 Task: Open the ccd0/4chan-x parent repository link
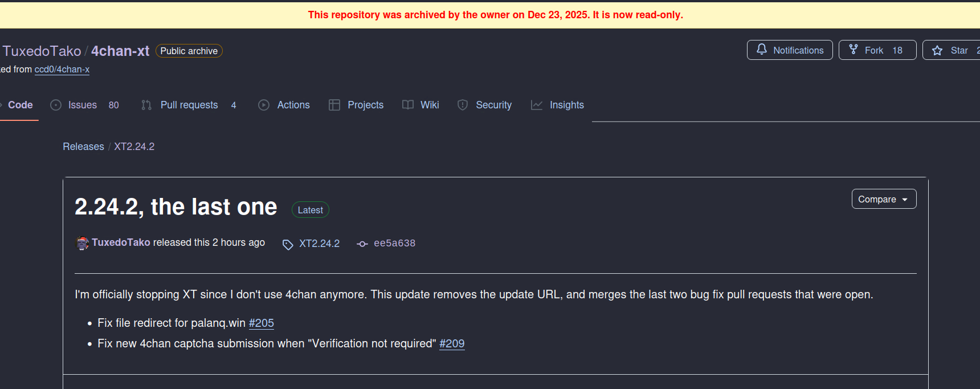[62, 69]
